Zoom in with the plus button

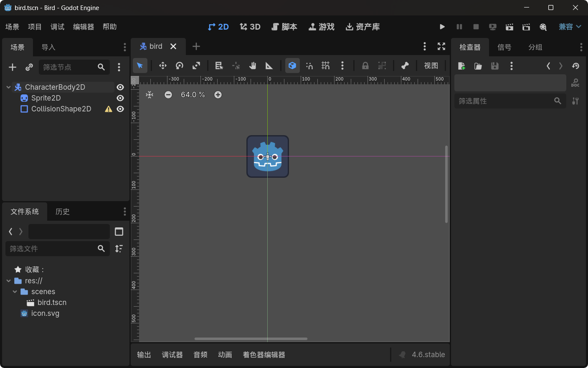(218, 95)
